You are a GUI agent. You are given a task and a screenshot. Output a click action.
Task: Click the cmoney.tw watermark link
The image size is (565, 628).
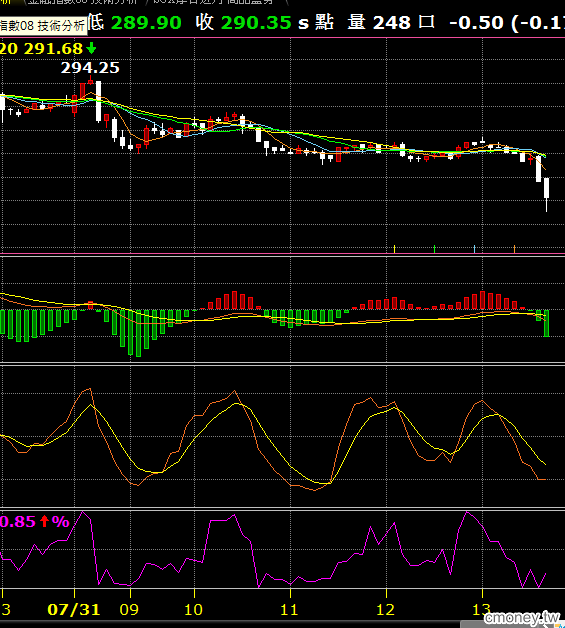point(522,617)
